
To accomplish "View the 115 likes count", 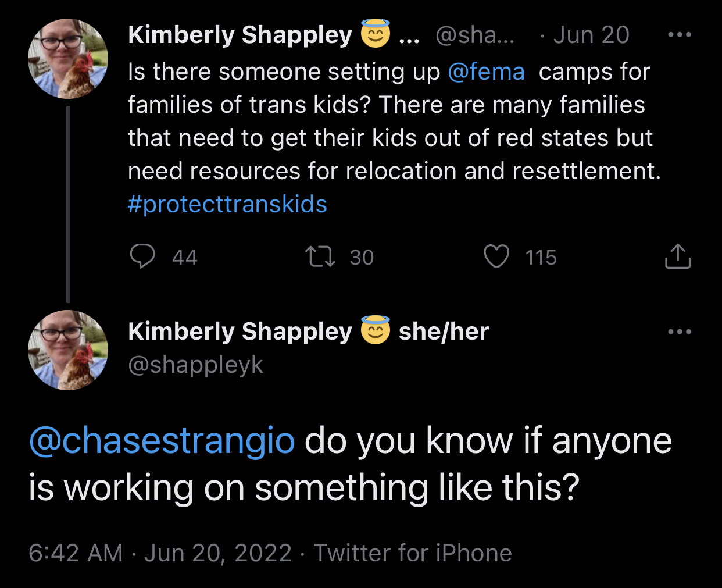I will (x=541, y=257).
